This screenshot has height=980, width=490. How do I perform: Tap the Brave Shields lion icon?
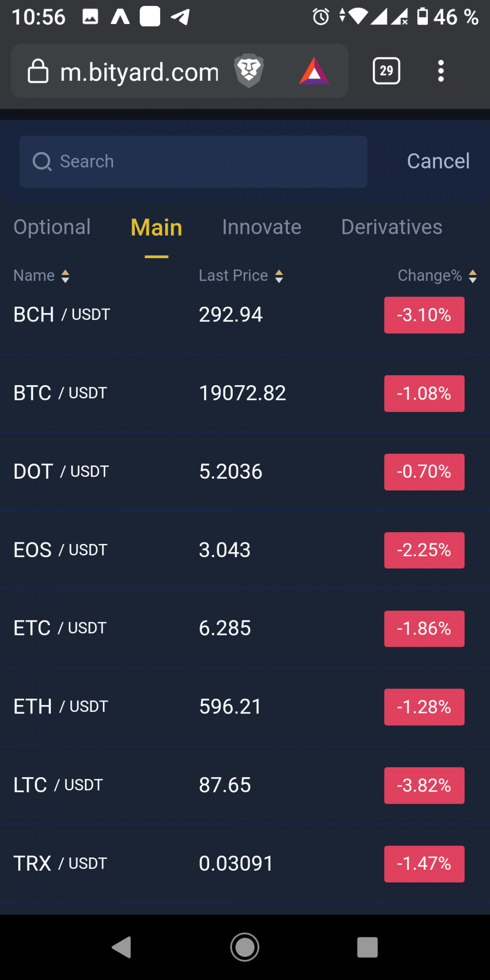249,71
